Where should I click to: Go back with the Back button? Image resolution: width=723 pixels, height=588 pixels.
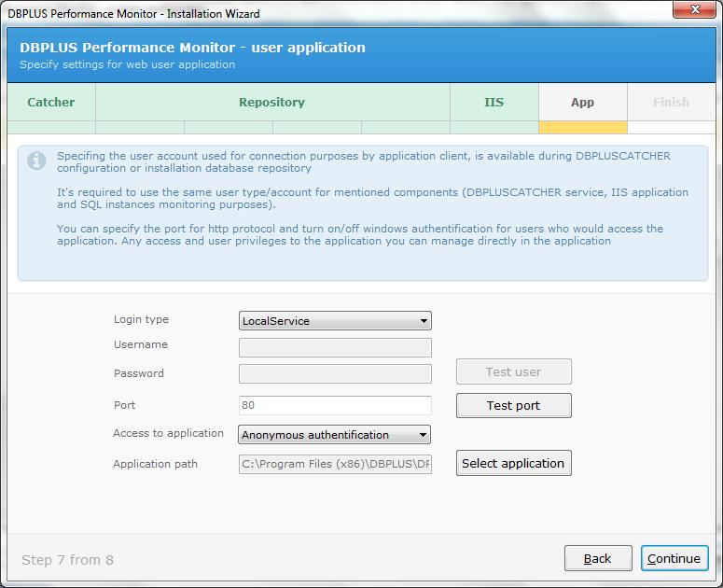[598, 558]
